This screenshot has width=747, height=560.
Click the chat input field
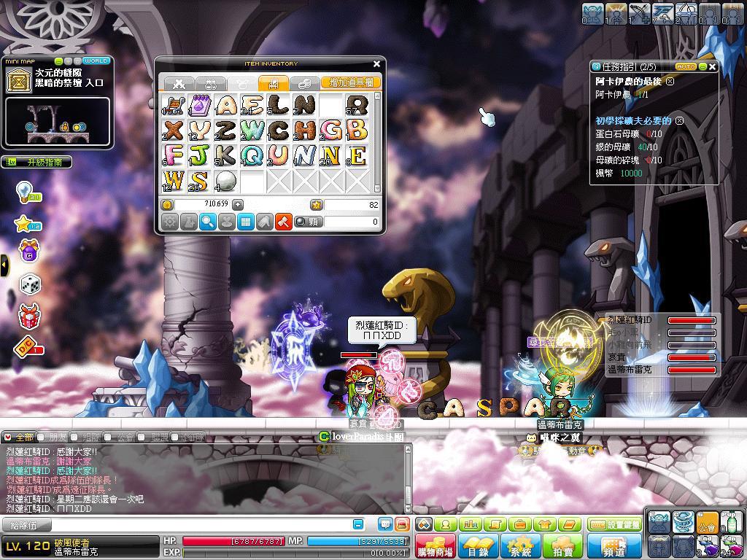(201, 525)
